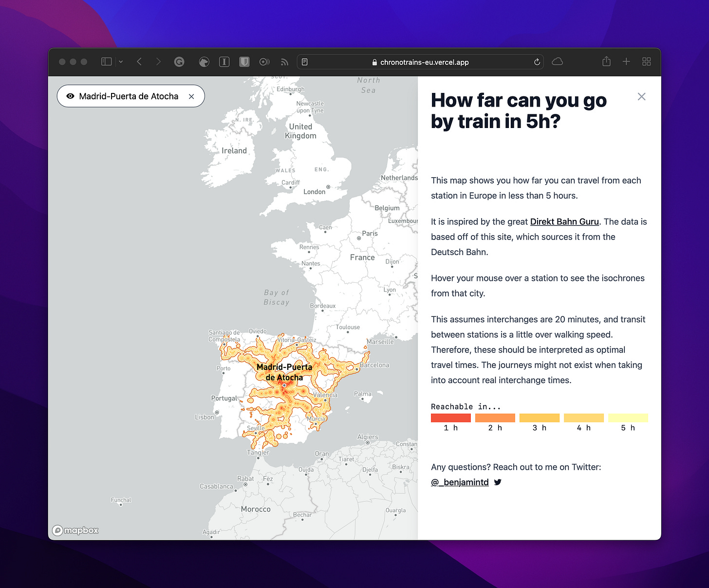Click the Barcelona label on the map
709x588 pixels.
(374, 365)
